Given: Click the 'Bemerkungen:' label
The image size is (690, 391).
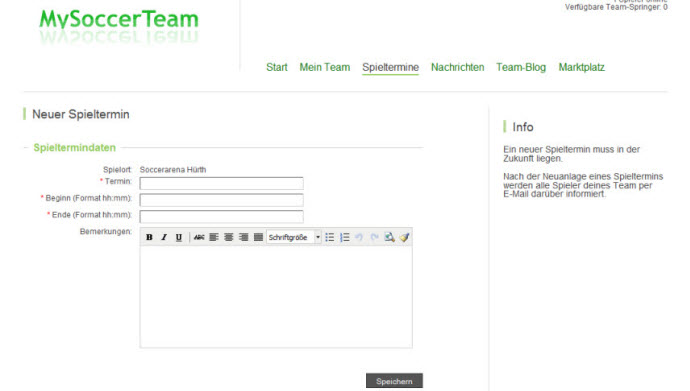Looking at the screenshot, I should pos(106,231).
